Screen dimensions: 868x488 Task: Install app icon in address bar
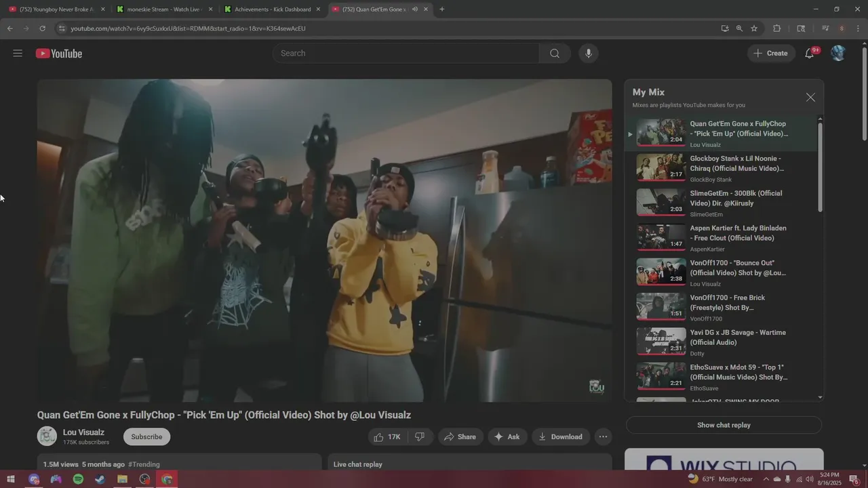tap(725, 28)
